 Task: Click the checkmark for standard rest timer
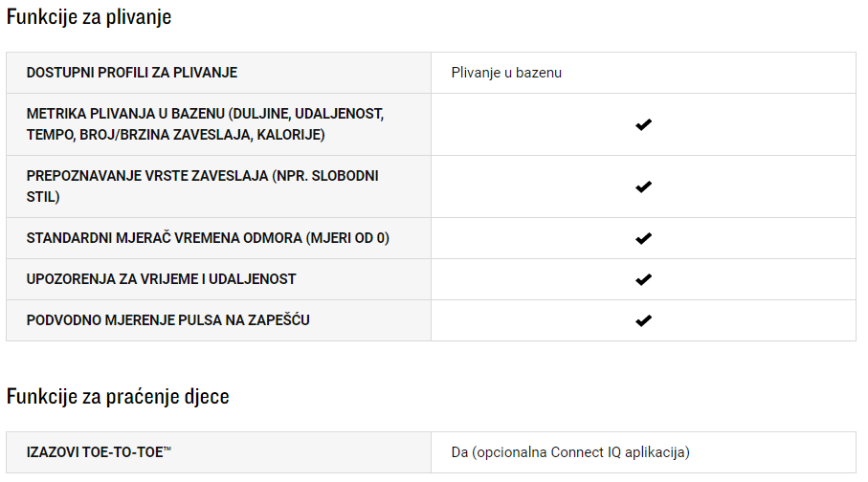point(643,238)
